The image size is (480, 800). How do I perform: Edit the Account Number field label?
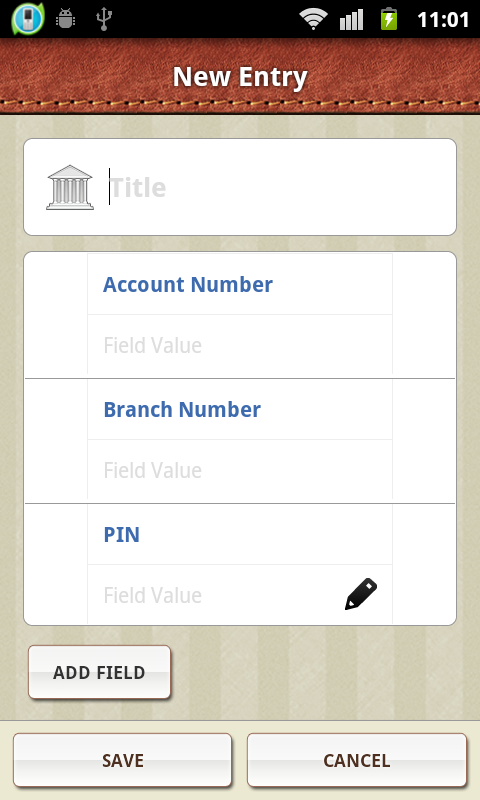pyautogui.click(x=240, y=284)
